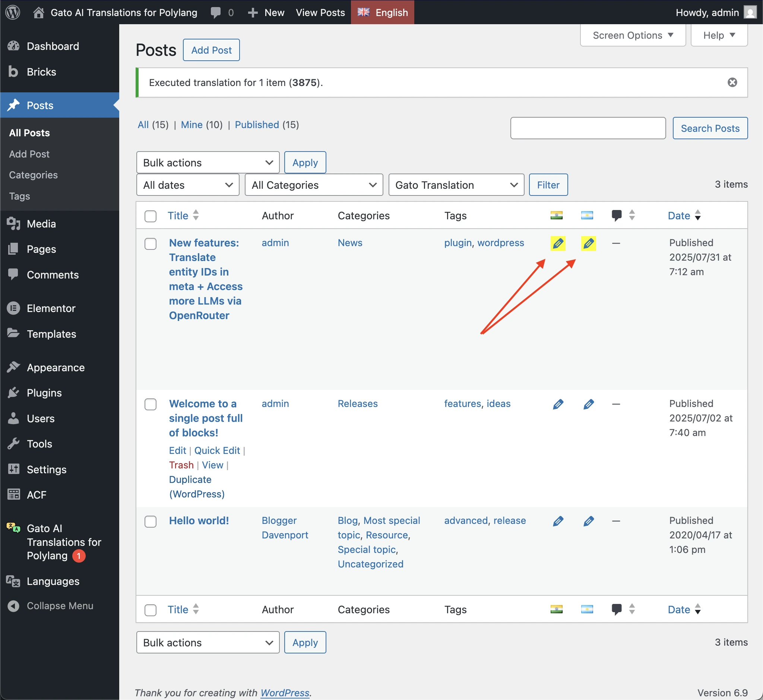The image size is (763, 700).
Task: Open the Gato Translation dropdown
Action: 456,185
